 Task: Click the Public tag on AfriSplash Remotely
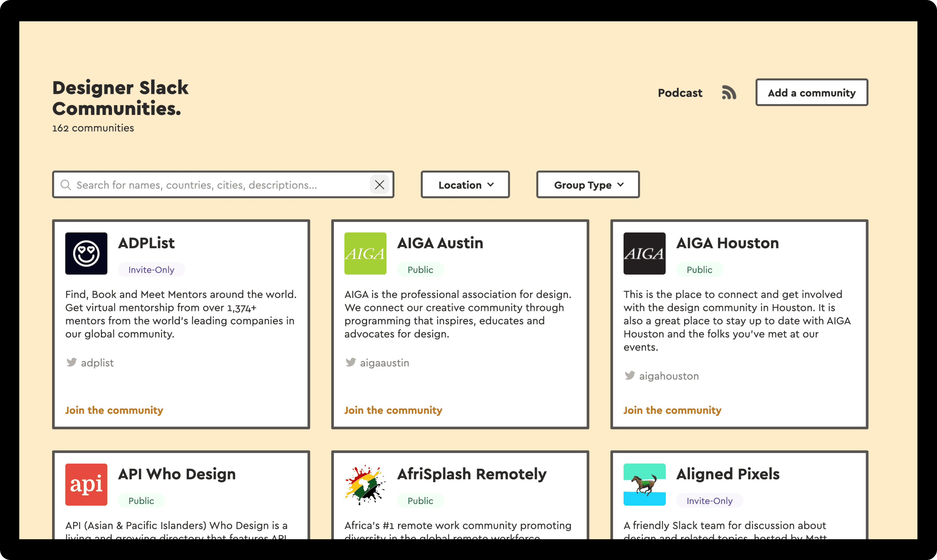point(420,500)
